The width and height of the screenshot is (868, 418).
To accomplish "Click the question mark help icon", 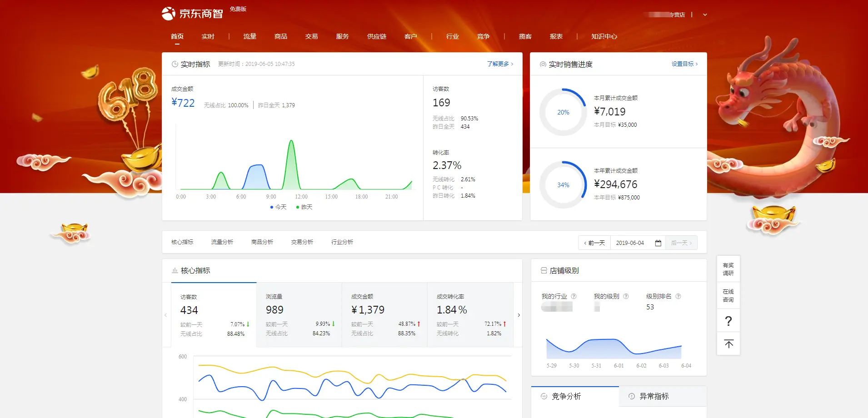I will point(728,321).
